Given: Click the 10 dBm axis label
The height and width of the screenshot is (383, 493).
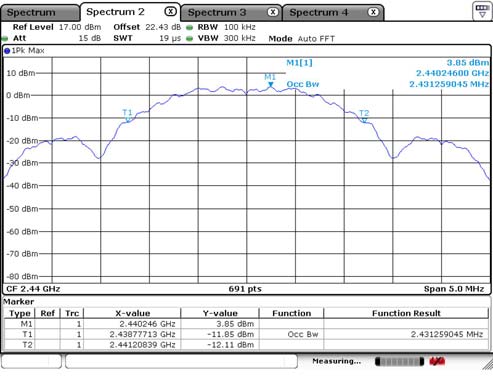Looking at the screenshot, I should point(21,73).
